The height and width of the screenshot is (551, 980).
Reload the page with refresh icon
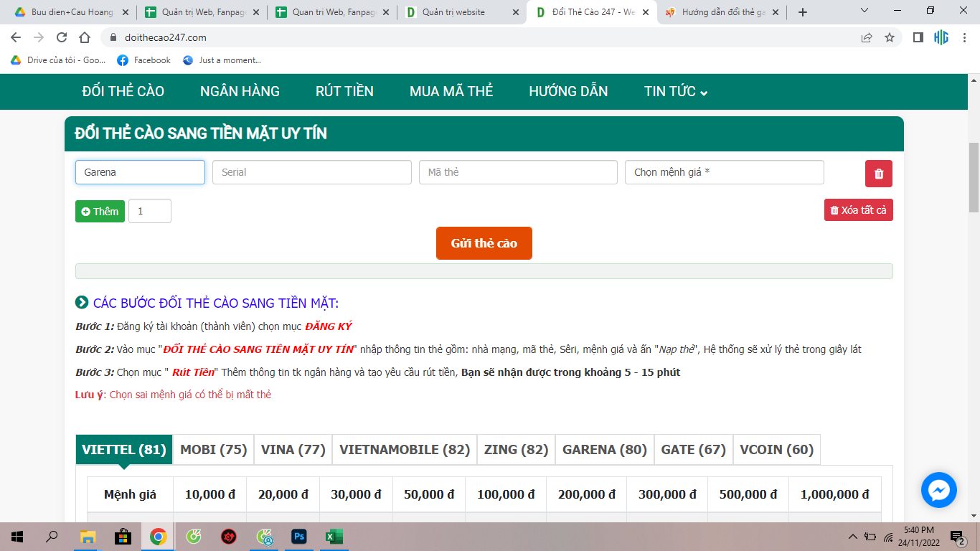point(62,37)
